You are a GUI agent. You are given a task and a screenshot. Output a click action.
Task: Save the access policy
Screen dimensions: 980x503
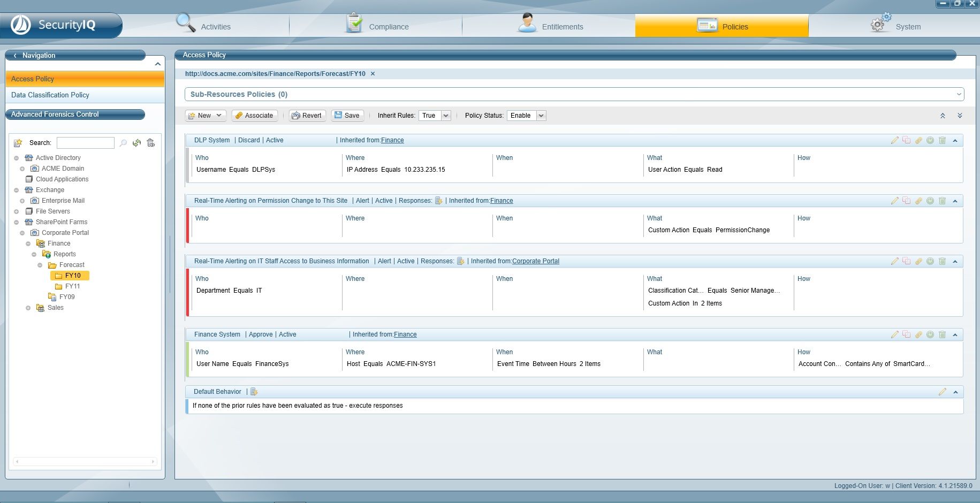click(347, 116)
